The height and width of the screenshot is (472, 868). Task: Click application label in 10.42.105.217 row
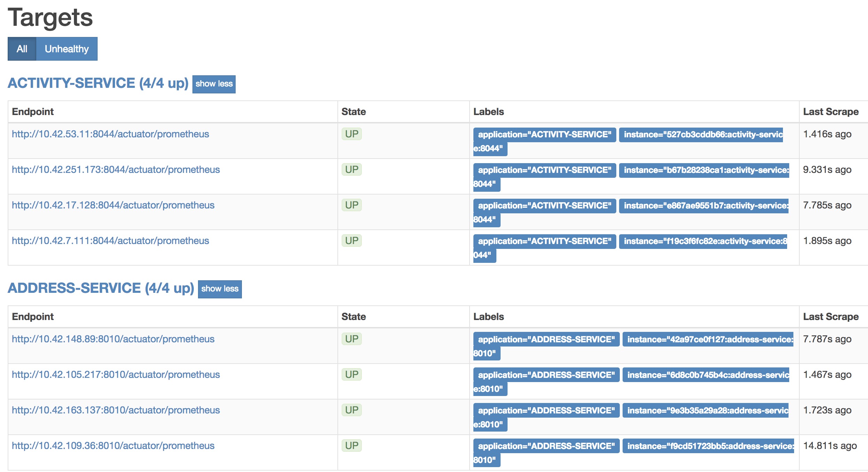(x=546, y=375)
